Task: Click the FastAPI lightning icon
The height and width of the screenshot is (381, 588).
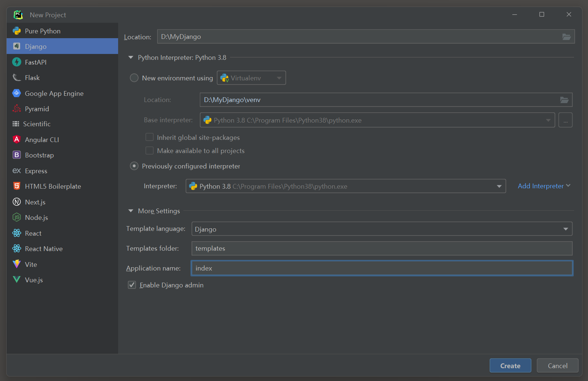Action: (17, 62)
